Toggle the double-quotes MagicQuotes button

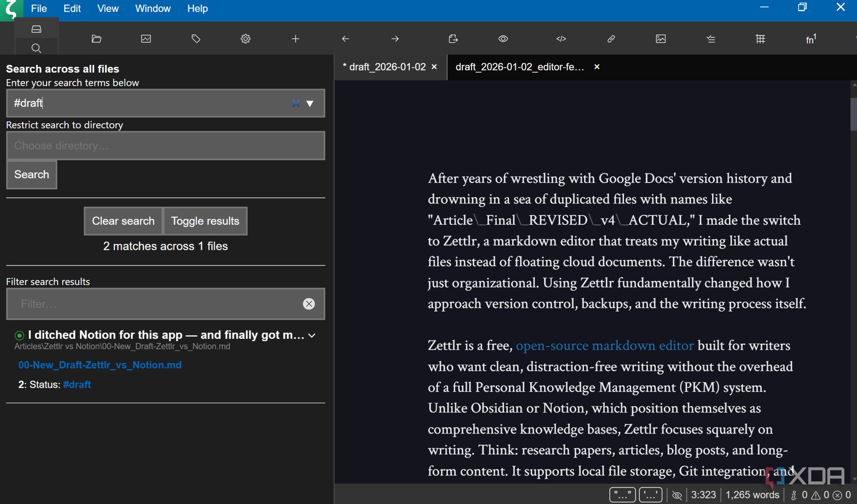pos(622,495)
